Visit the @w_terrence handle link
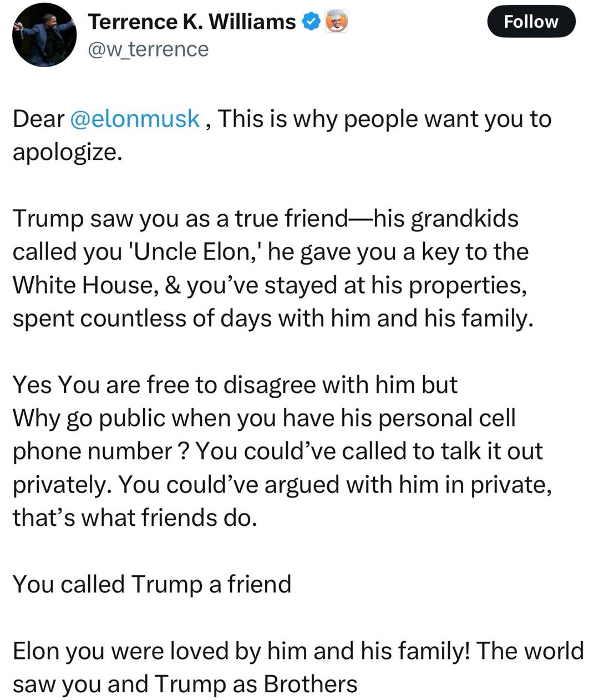The image size is (599, 700). (x=148, y=49)
